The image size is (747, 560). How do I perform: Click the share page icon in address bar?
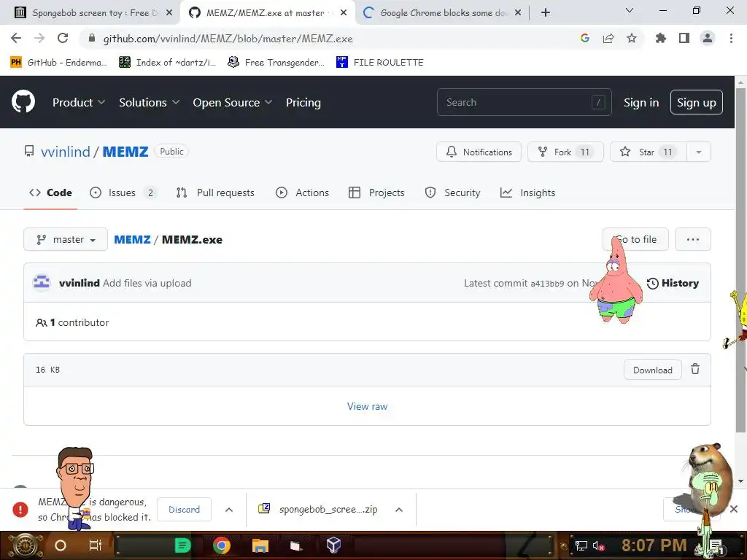coord(608,38)
